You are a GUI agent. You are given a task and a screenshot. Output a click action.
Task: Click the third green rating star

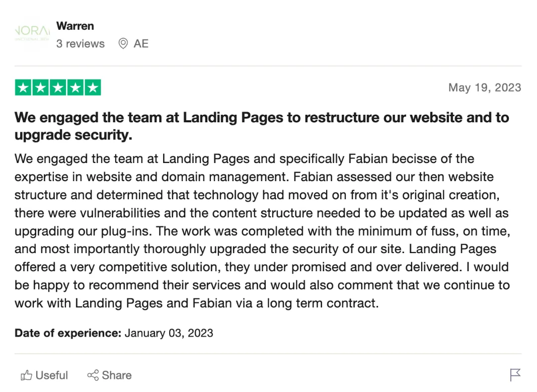(58, 88)
